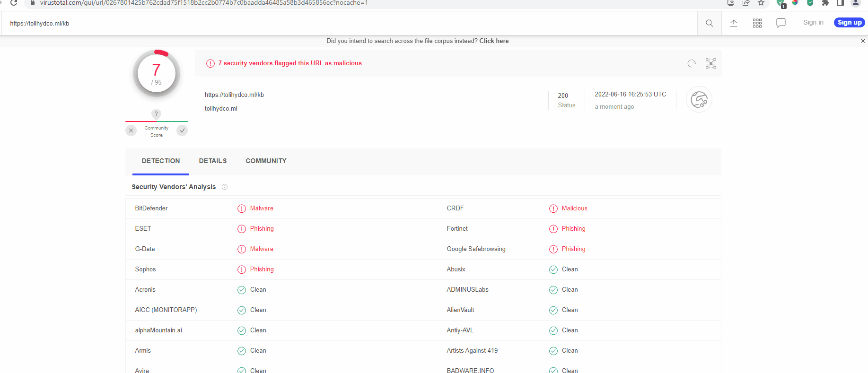
Task: Vote harmless with the checkmark community button
Action: click(182, 130)
